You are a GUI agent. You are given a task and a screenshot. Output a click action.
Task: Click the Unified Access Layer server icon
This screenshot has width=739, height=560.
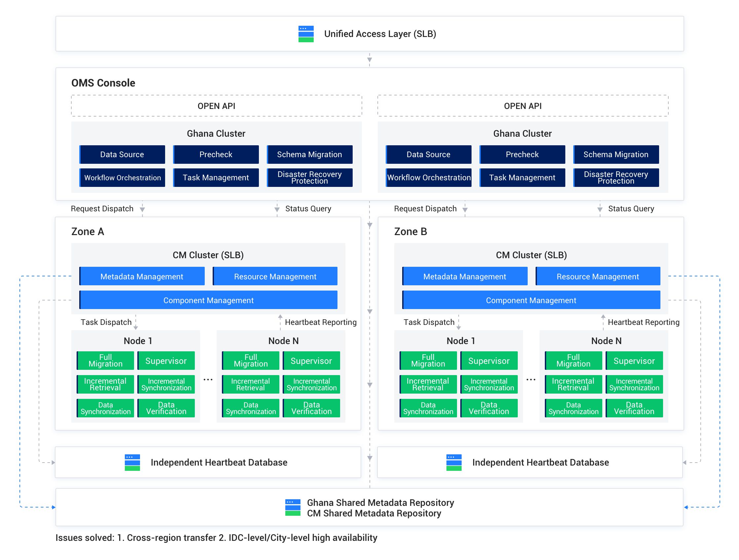(x=306, y=34)
